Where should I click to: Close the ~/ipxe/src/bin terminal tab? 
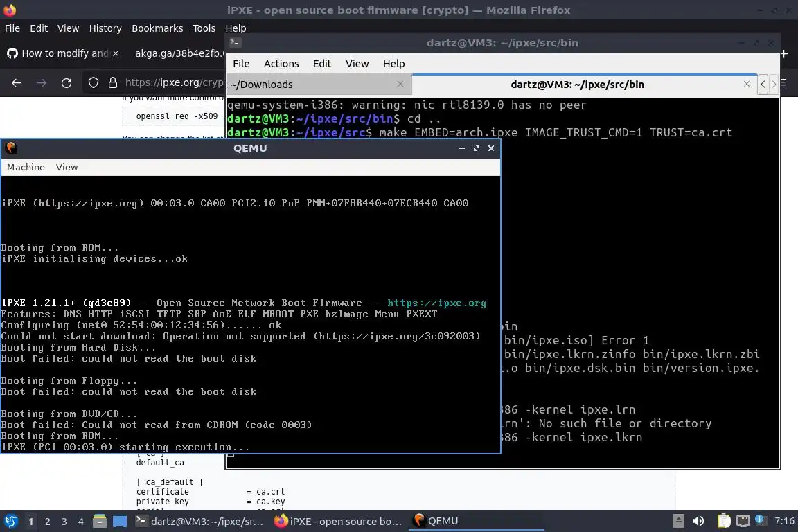coord(747,84)
